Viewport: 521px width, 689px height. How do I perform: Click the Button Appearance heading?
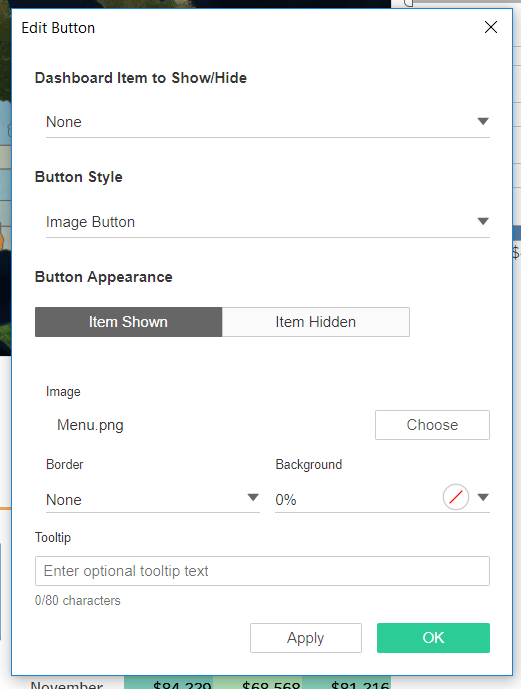coord(104,277)
